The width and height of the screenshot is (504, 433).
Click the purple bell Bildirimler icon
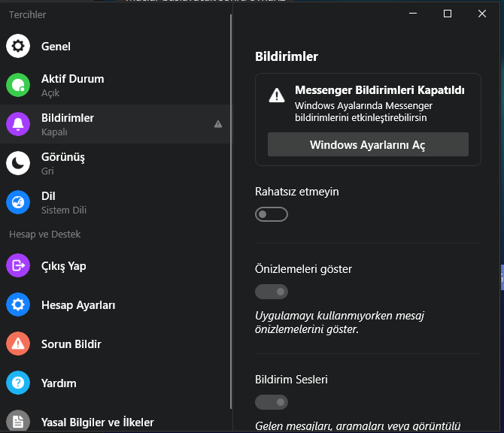(x=18, y=124)
